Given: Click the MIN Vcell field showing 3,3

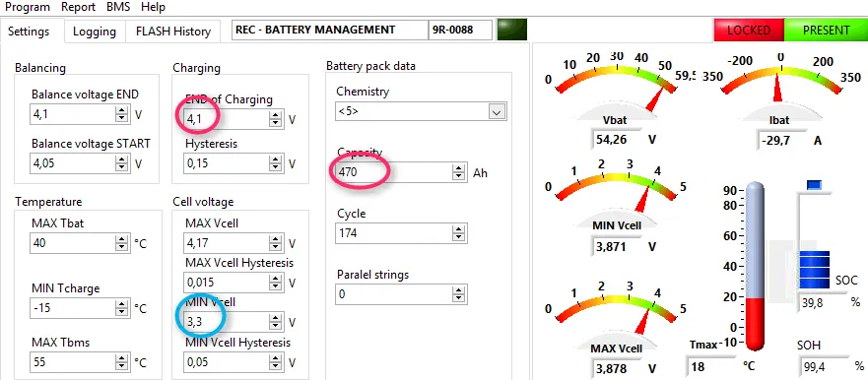Looking at the screenshot, I should tap(226, 322).
